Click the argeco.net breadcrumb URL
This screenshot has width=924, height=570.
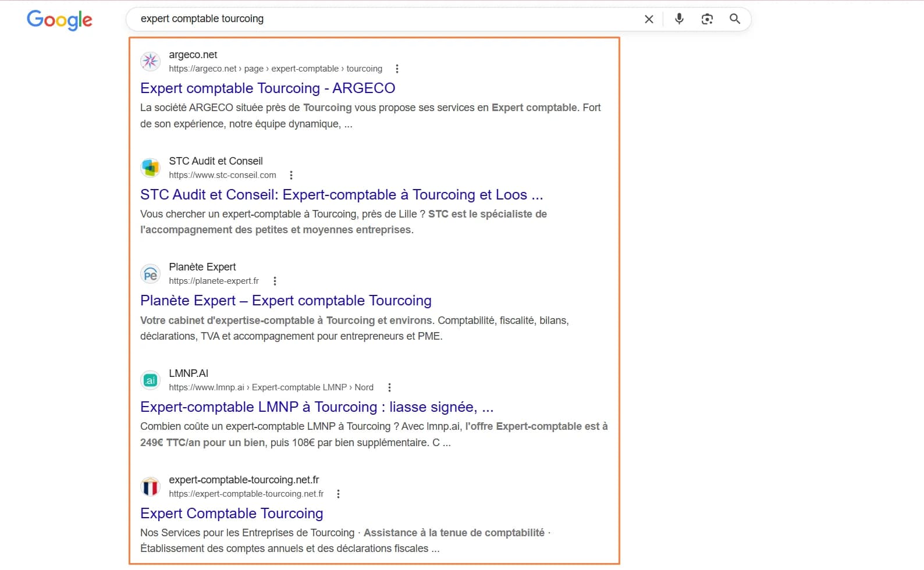click(x=275, y=69)
